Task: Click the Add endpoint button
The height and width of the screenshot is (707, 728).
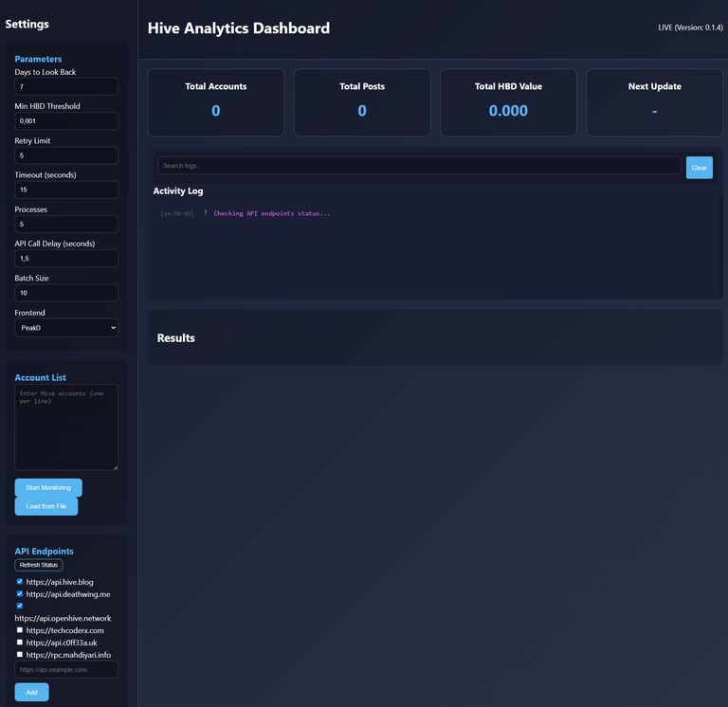Action: [31, 692]
